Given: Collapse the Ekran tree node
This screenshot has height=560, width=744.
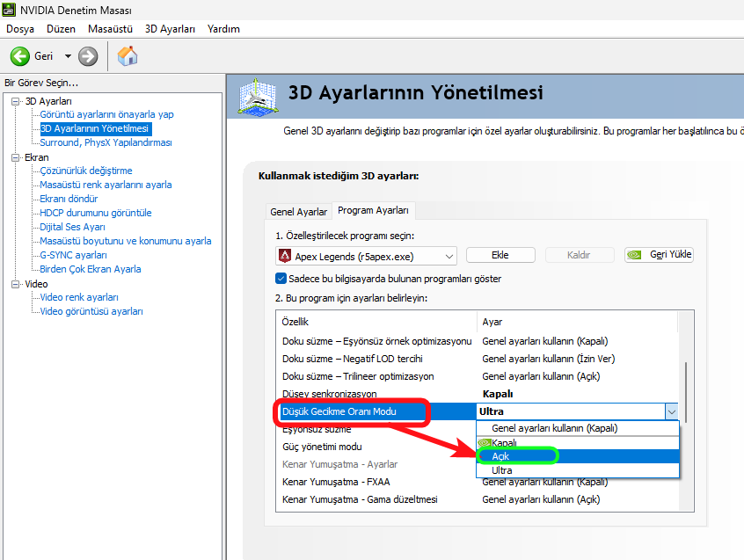Looking at the screenshot, I should [x=16, y=157].
